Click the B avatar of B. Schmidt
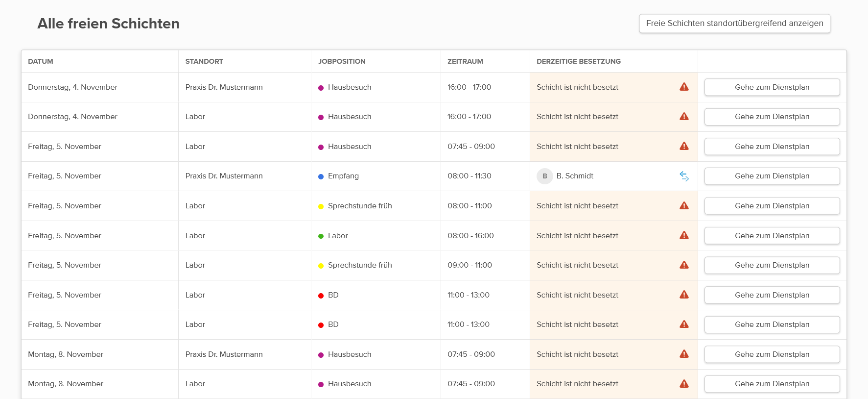The image size is (868, 399). pyautogui.click(x=545, y=176)
